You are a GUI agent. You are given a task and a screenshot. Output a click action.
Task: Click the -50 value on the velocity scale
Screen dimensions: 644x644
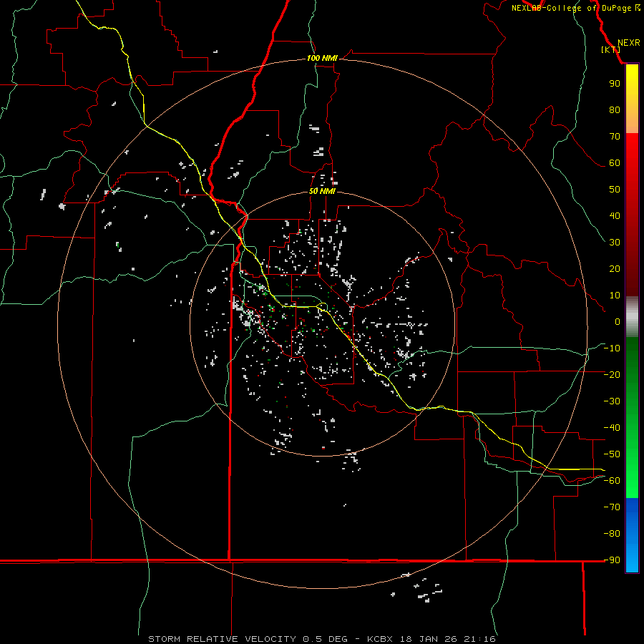click(x=612, y=454)
